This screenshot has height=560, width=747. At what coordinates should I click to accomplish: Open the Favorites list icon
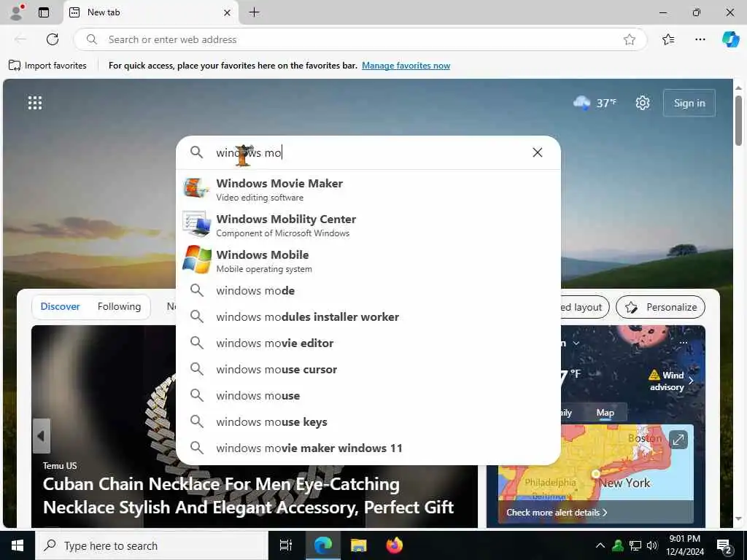pos(668,39)
